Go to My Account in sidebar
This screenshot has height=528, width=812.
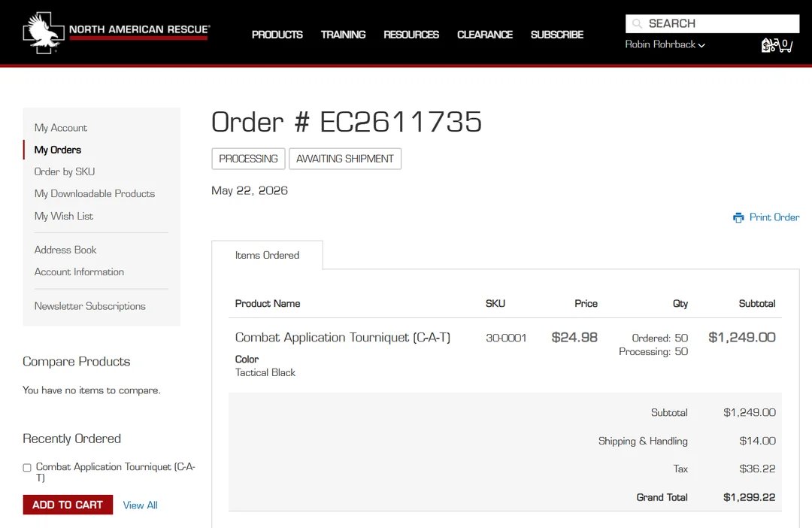[61, 127]
